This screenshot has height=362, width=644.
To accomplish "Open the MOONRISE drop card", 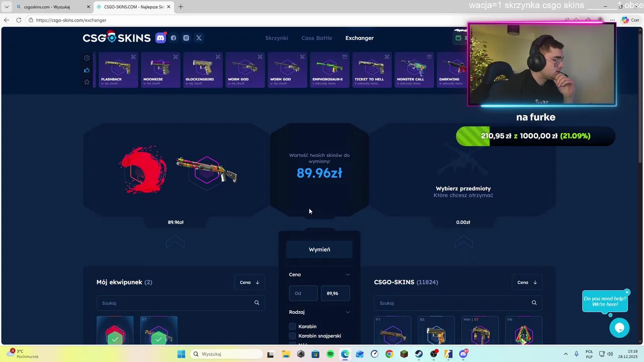I will tap(160, 70).
